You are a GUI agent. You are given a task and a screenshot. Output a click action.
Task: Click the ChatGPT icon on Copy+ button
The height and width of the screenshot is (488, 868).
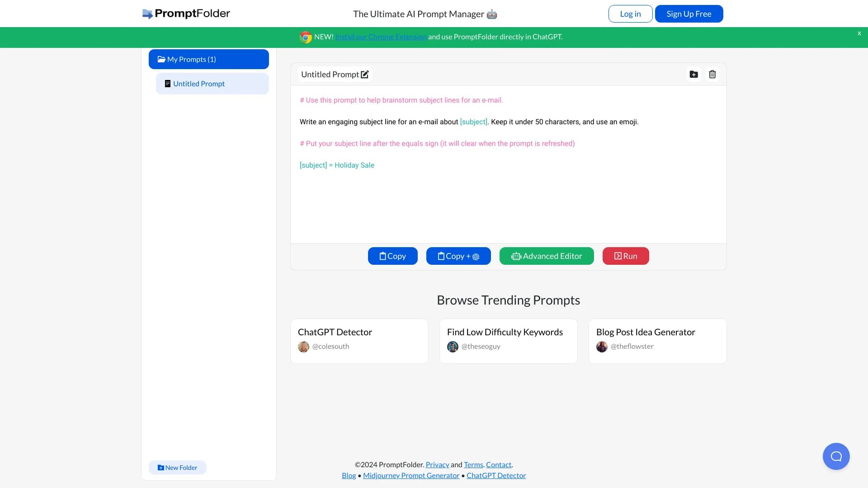tap(476, 256)
